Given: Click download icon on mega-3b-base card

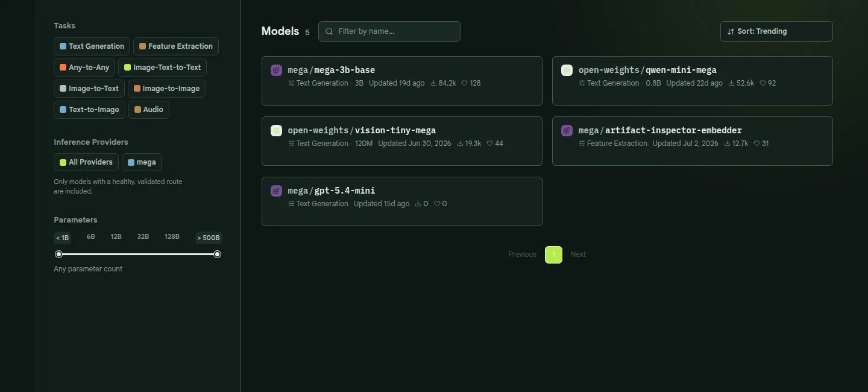Looking at the screenshot, I should 433,83.
